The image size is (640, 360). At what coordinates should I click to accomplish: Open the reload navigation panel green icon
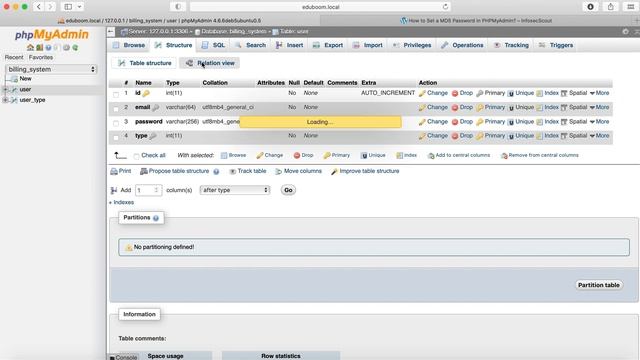point(75,48)
